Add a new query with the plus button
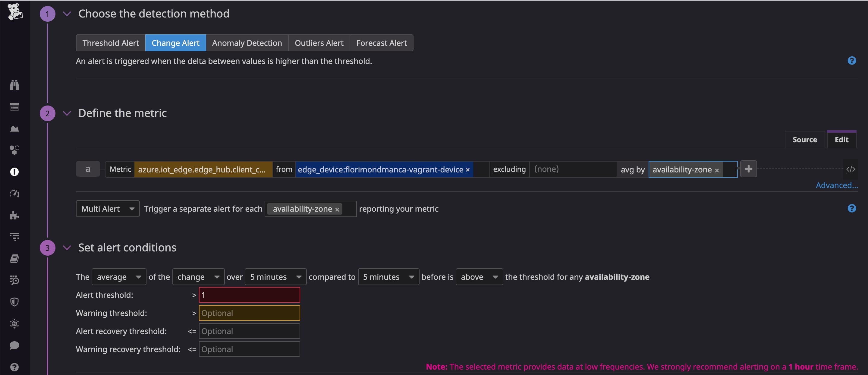 click(748, 169)
